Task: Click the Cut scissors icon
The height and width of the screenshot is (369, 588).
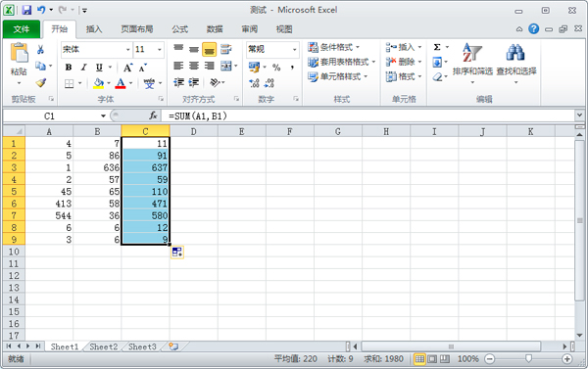Action: (x=40, y=49)
